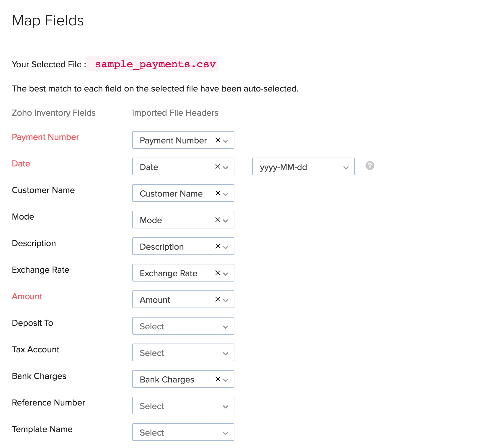This screenshot has height=448, width=483.
Task: Clear Bank Charges mapping X icon
Action: [218, 379]
